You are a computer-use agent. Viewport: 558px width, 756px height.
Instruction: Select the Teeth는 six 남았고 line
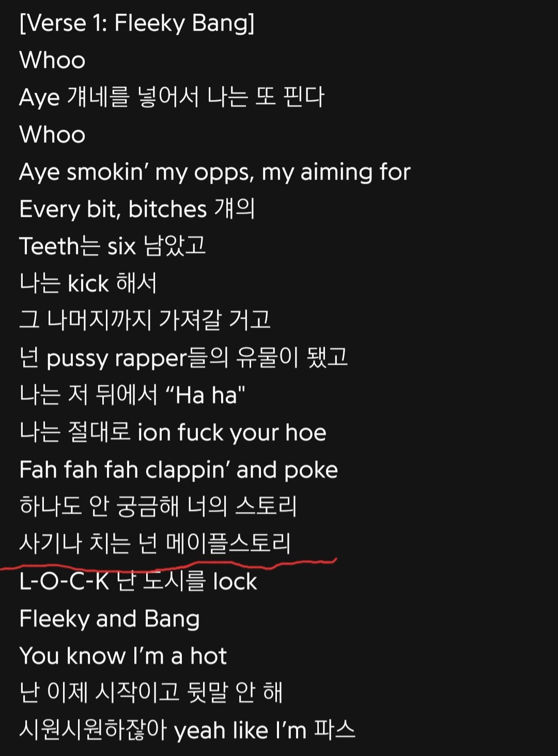click(x=113, y=246)
